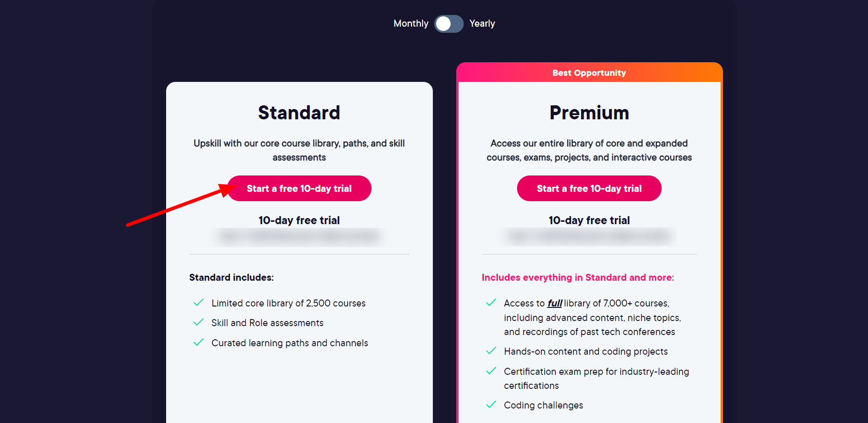Click the Best Opportunity banner
868x423 pixels.
point(589,73)
